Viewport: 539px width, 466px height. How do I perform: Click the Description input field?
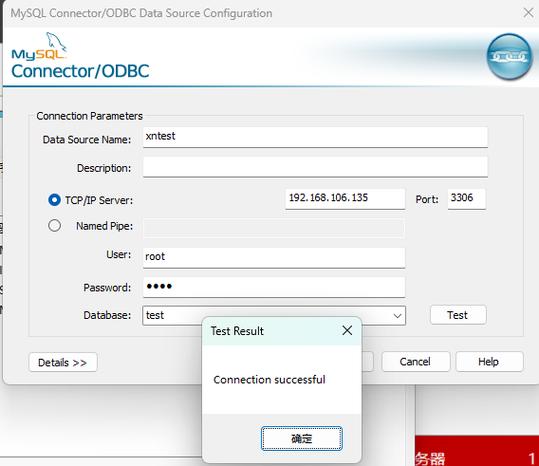(315, 167)
